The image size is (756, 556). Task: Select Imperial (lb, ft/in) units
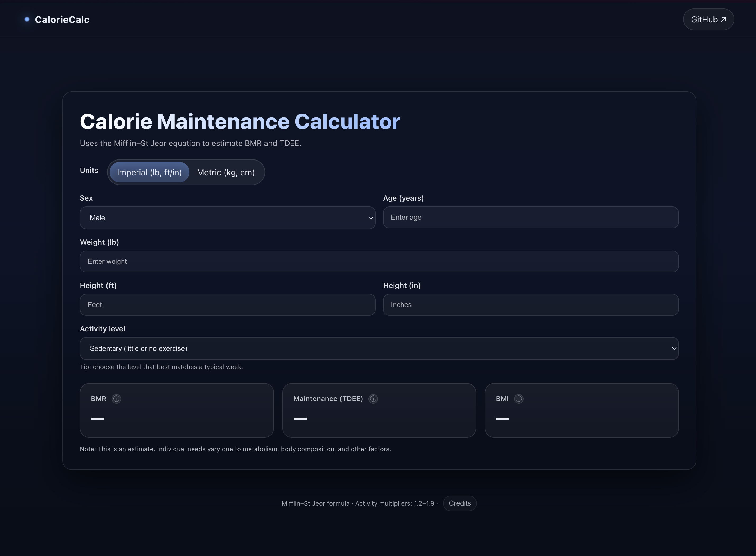[x=149, y=172]
